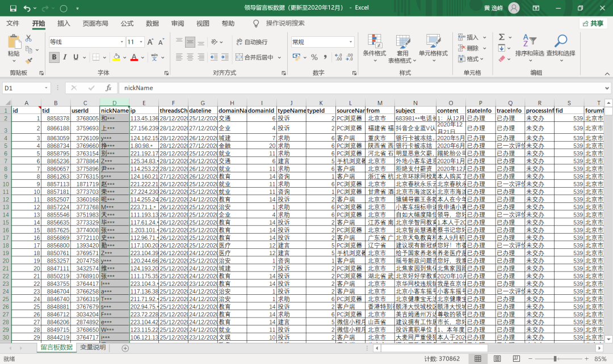Viewport: 613px width, 364px height.
Task: Switch to the 页面布局 tab
Action: 95,23
